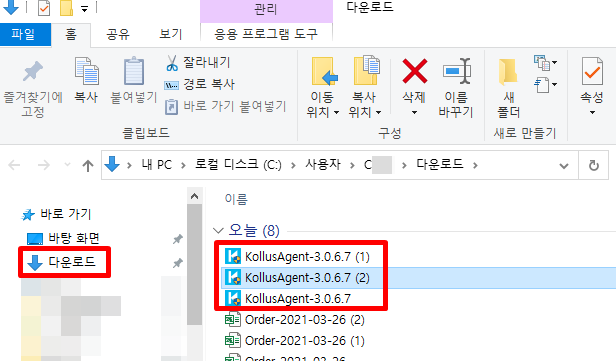Open Move to (이동 위치) dropdown
The width and height of the screenshot is (616, 361).
click(x=323, y=88)
